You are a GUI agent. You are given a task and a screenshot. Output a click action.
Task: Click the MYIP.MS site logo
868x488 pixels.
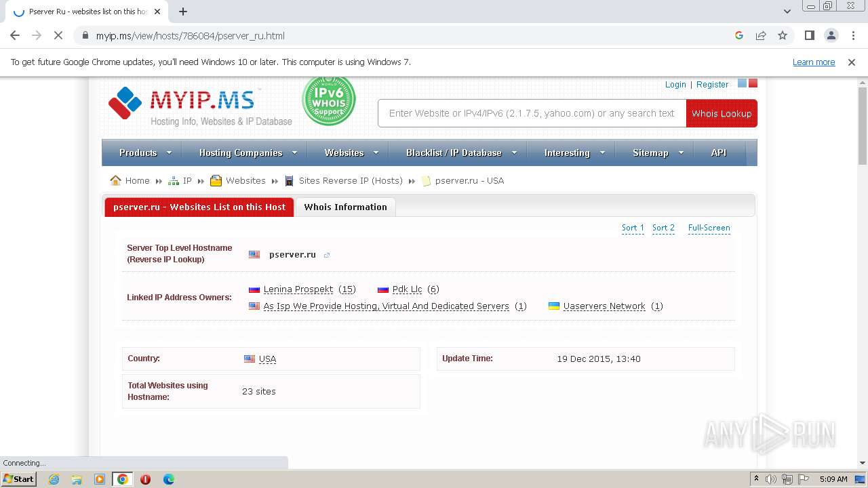click(x=200, y=106)
